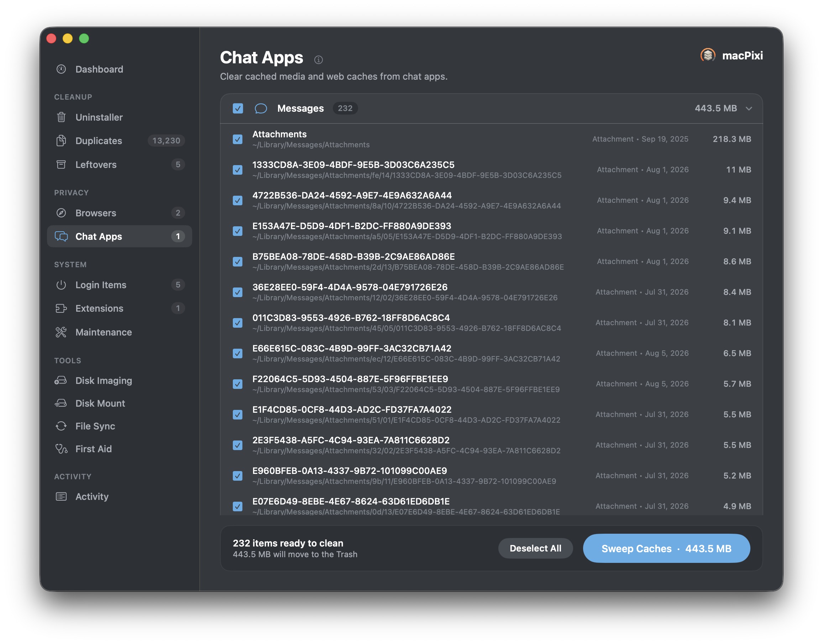823x644 pixels.
Task: Click the First Aid stethoscope icon
Action: coord(61,449)
